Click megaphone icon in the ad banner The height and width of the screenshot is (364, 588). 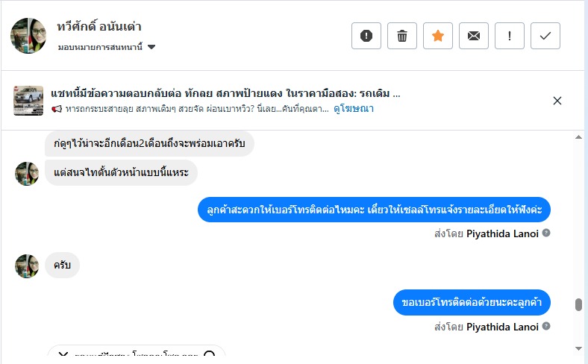(x=57, y=109)
